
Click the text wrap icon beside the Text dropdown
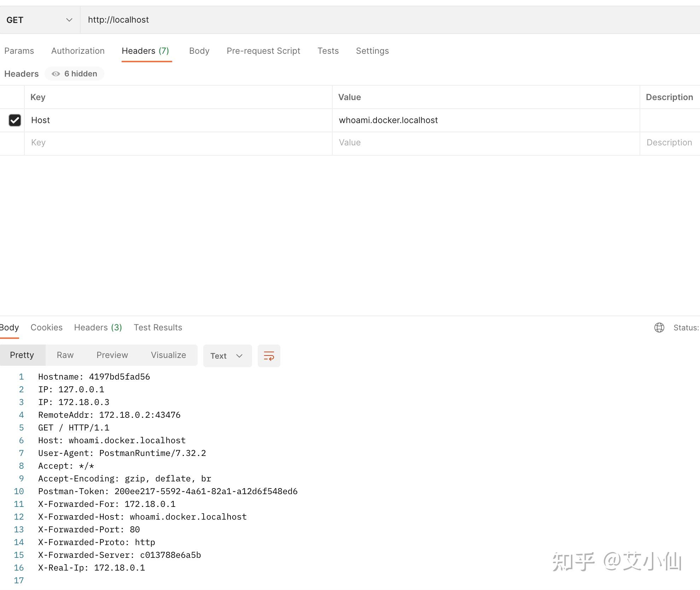pyautogui.click(x=269, y=356)
